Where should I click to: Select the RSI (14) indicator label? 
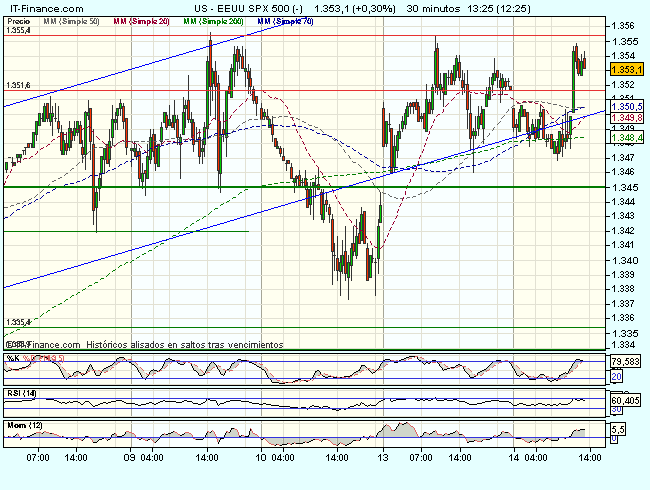pos(22,393)
